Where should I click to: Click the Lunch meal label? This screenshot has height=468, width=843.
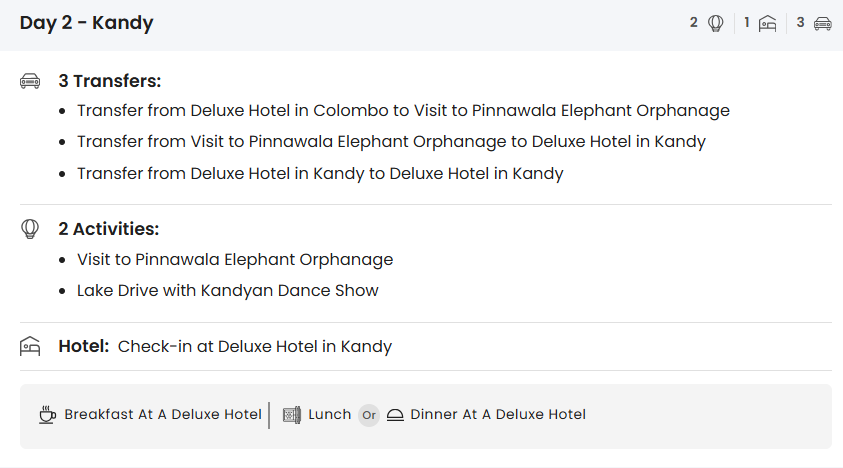click(329, 415)
